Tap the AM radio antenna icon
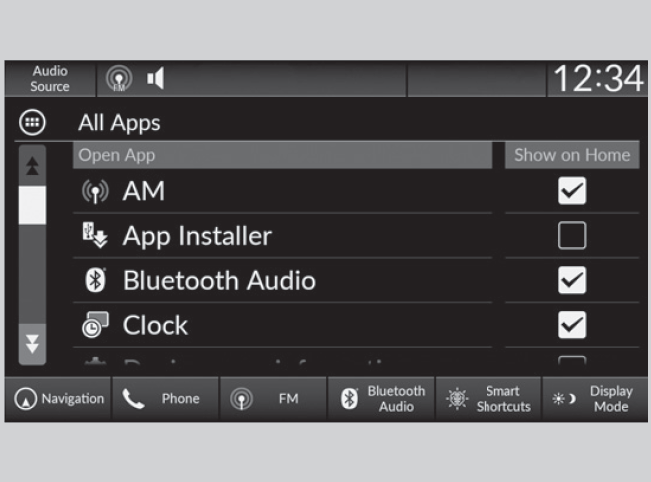The height and width of the screenshot is (482, 651). (x=94, y=191)
